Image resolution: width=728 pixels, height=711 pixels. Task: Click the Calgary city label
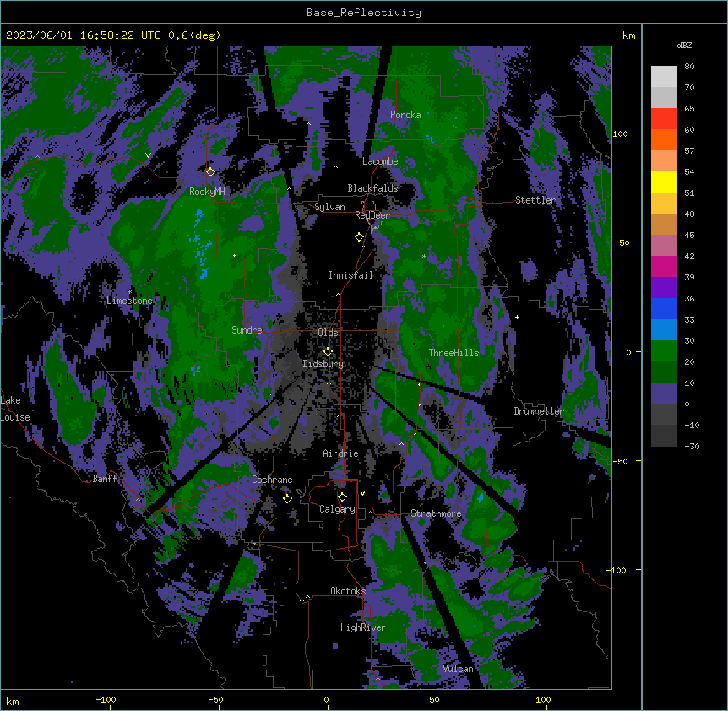click(x=338, y=509)
